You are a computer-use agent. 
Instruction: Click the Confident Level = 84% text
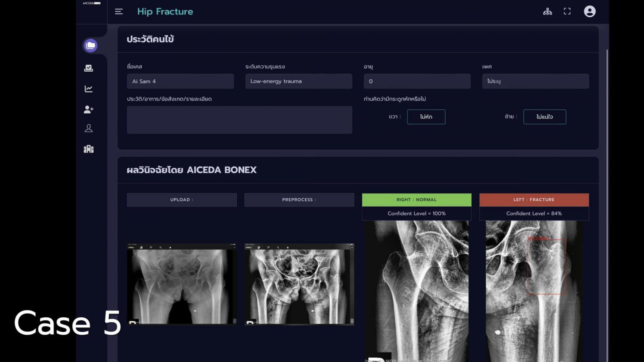coord(534,214)
